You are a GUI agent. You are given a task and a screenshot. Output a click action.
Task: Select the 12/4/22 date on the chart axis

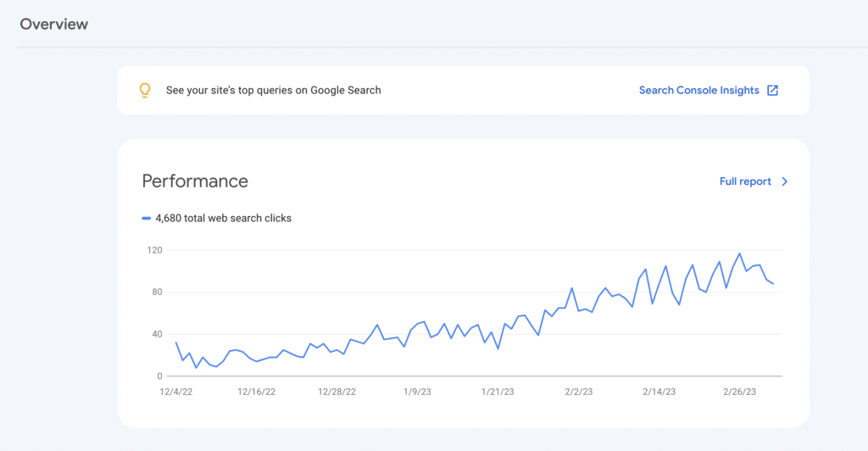click(x=176, y=392)
